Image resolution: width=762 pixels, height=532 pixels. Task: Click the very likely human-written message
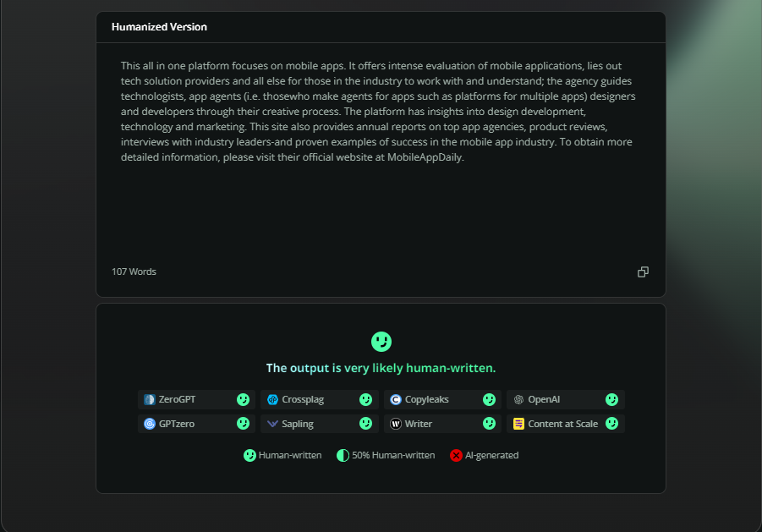tap(381, 368)
